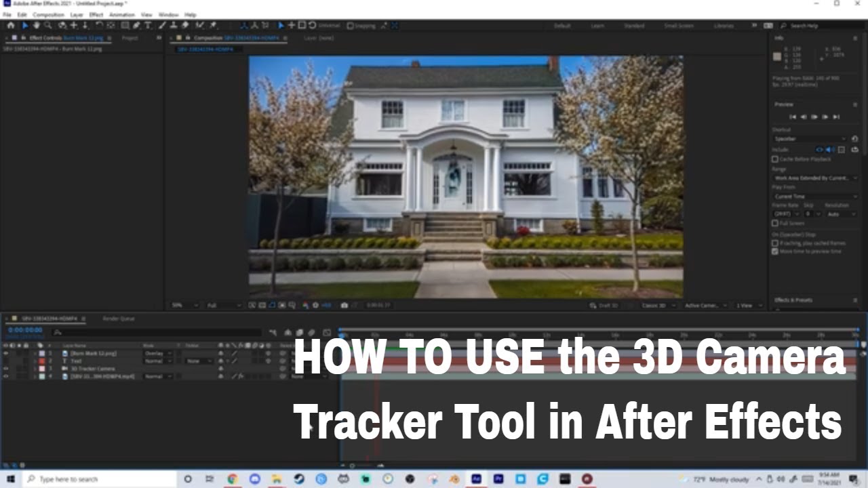Open the 50% magnification dropdown
This screenshot has height=488, width=868.
184,306
